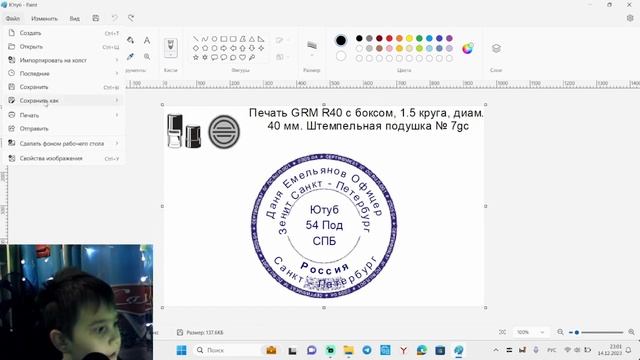Viewport: 640px width, 360px height.
Task: Pick the yellow color swatch
Action: pyautogui.click(x=409, y=38)
